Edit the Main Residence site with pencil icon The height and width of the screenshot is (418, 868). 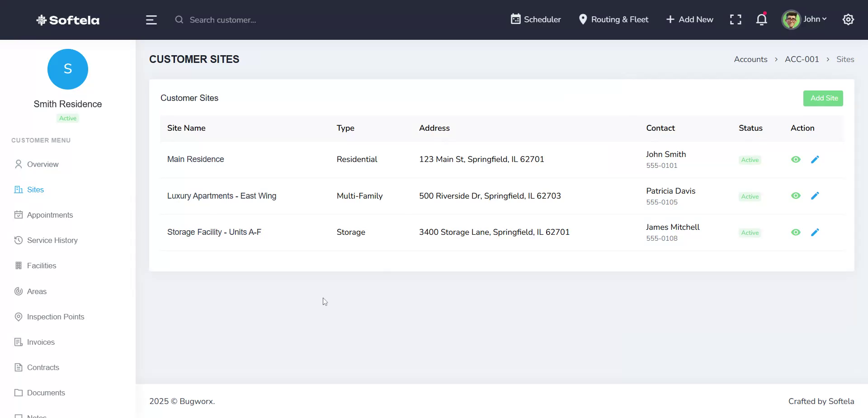(816, 159)
